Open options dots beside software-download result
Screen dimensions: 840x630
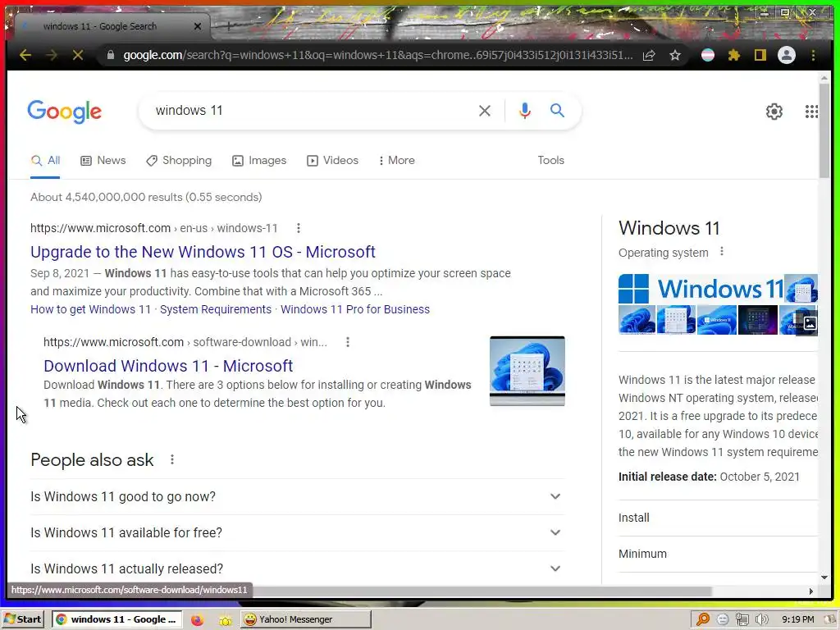pos(348,342)
